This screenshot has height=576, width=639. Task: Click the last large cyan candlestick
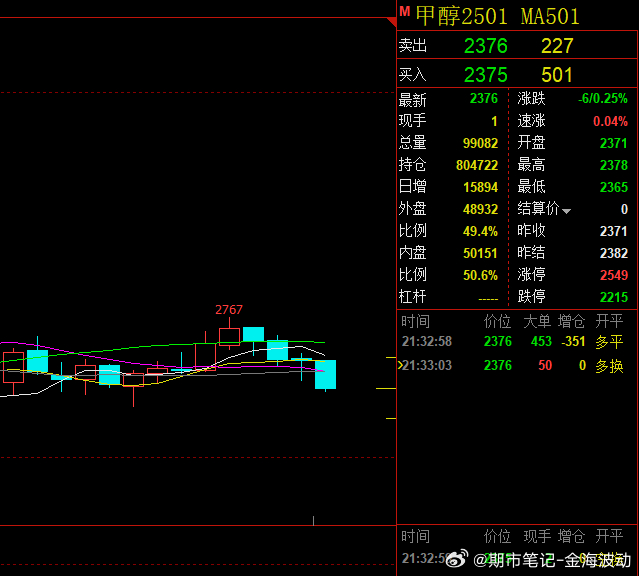tap(326, 374)
